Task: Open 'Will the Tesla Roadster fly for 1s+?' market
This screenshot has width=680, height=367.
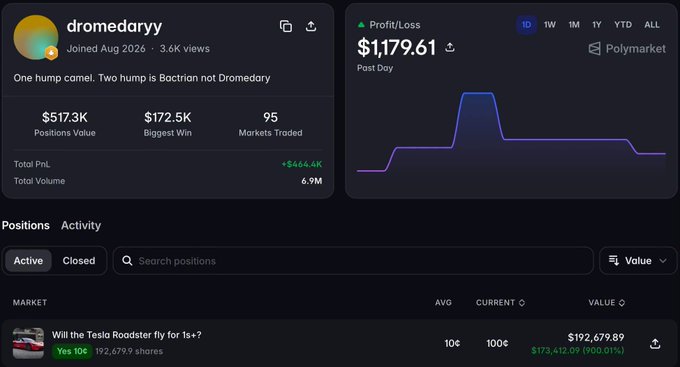Action: [x=127, y=335]
